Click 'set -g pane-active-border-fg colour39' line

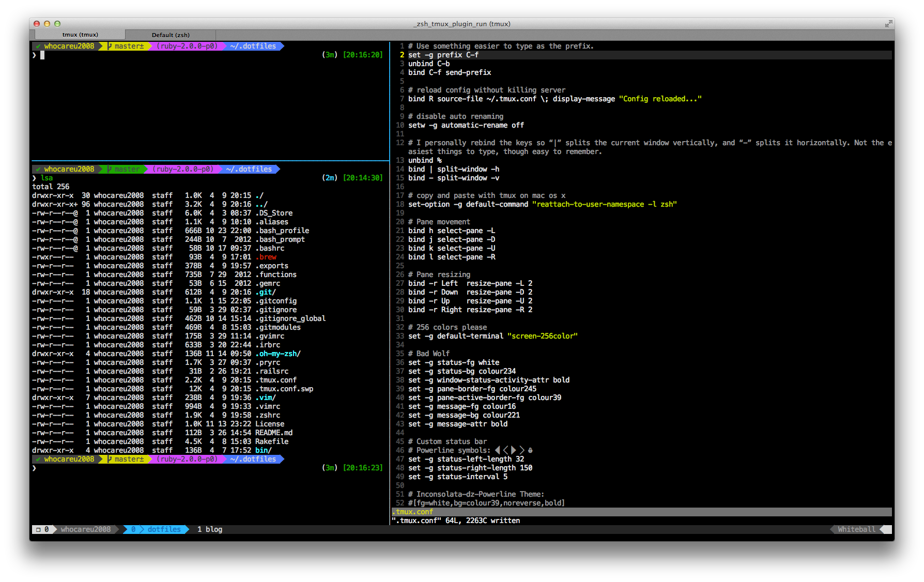click(x=485, y=397)
